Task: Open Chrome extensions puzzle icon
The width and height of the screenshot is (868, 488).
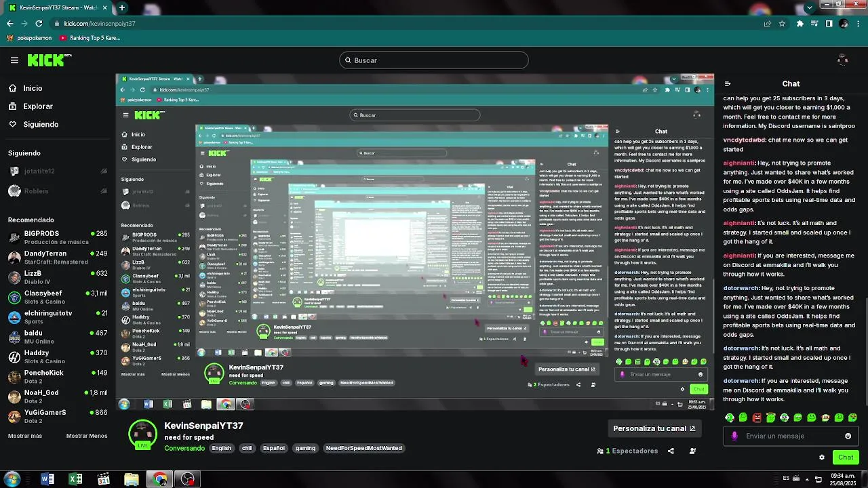Action: point(800,23)
